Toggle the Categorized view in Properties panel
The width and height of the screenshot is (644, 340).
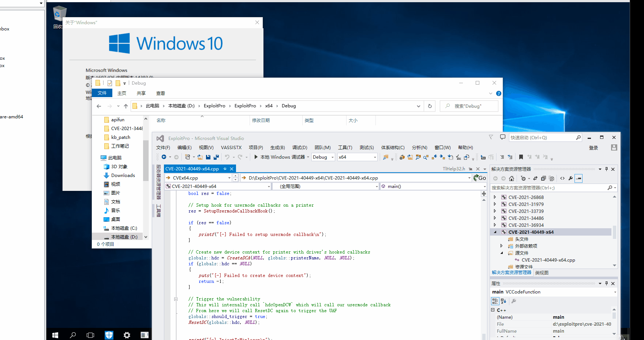click(495, 301)
